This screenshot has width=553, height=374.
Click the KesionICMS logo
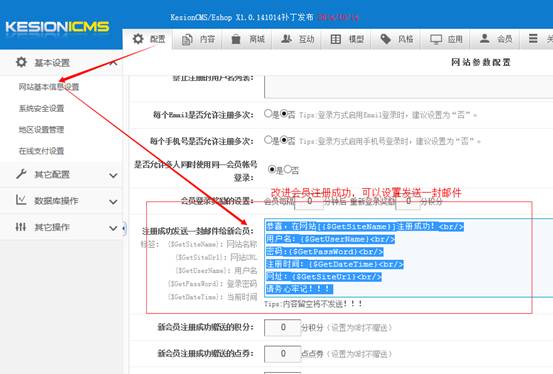[x=57, y=27]
